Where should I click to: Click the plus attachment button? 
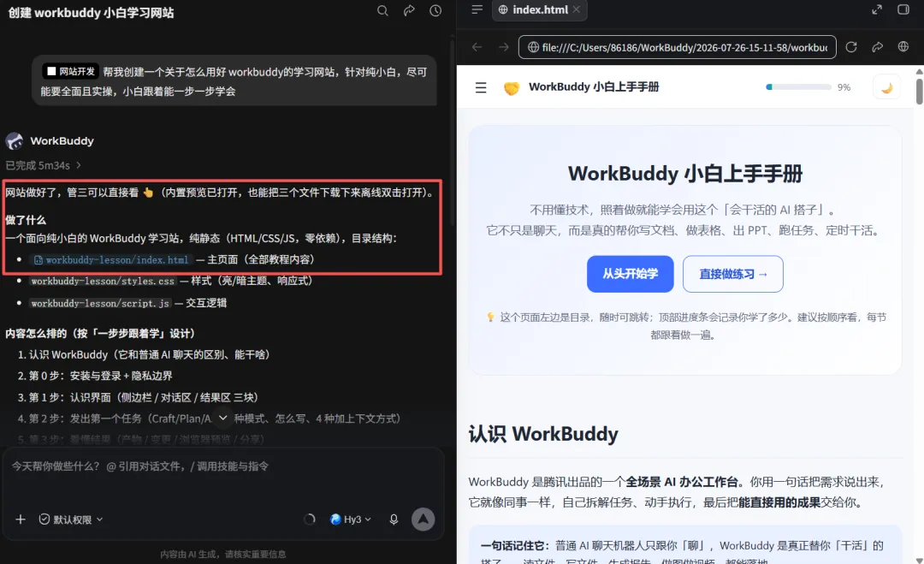pyautogui.click(x=21, y=519)
